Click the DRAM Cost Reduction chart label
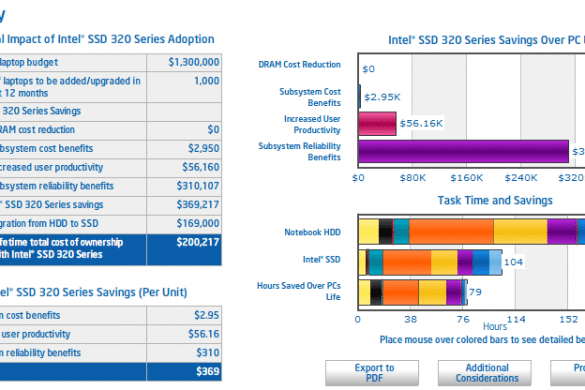Image resolution: width=585 pixels, height=390 pixels. coord(300,65)
